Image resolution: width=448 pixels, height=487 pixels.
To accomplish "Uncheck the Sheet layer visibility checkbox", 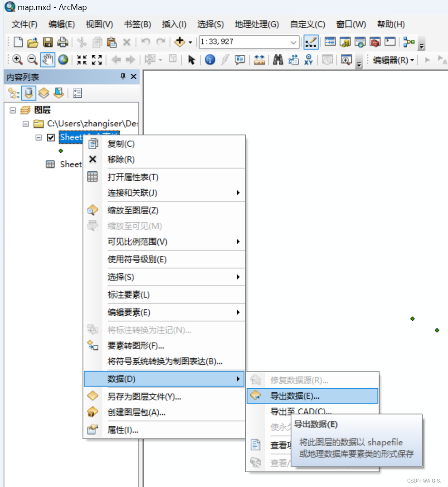I will coord(51,138).
